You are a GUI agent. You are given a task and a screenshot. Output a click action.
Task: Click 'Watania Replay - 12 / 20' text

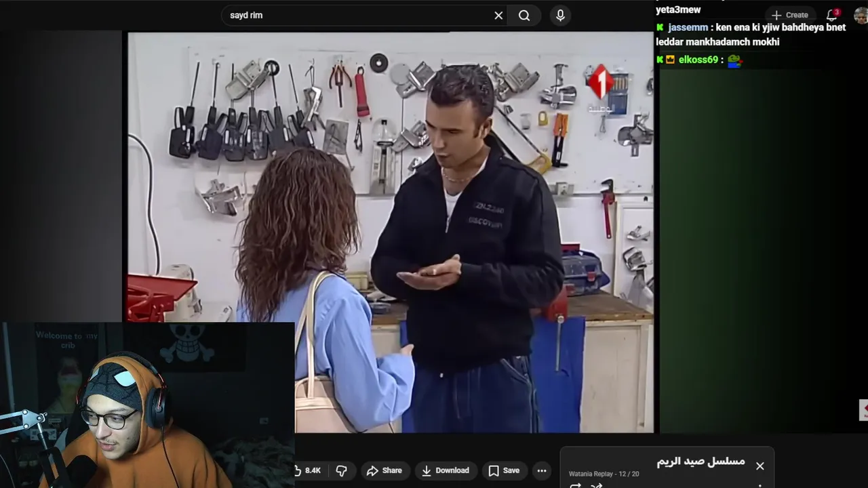(604, 474)
